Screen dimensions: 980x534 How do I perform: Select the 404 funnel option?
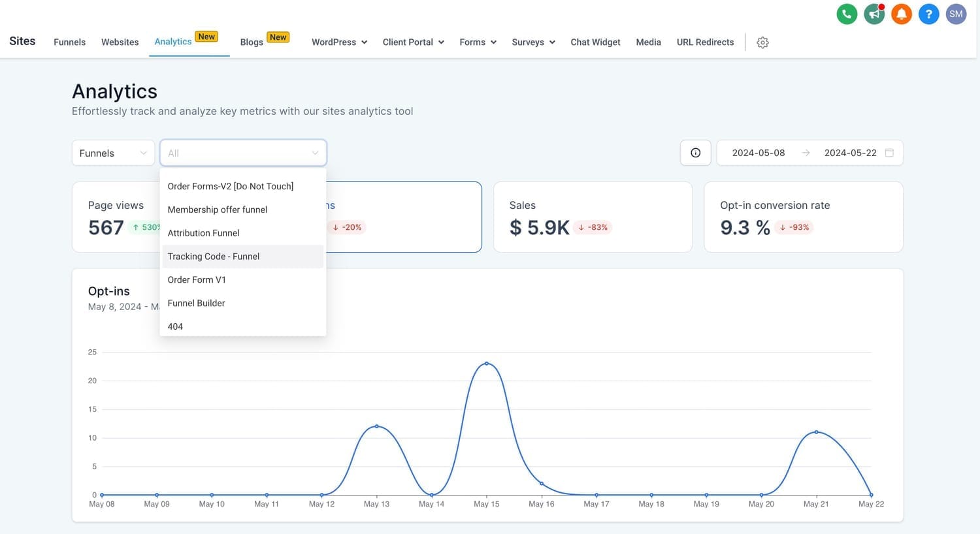(175, 326)
